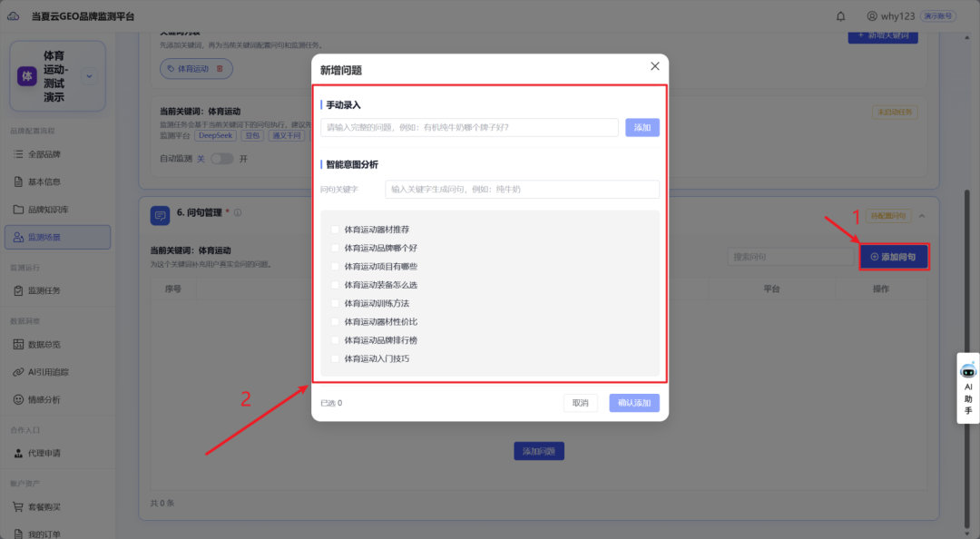This screenshot has height=539, width=980.
Task: Click the 序号 column header
Action: (x=173, y=289)
